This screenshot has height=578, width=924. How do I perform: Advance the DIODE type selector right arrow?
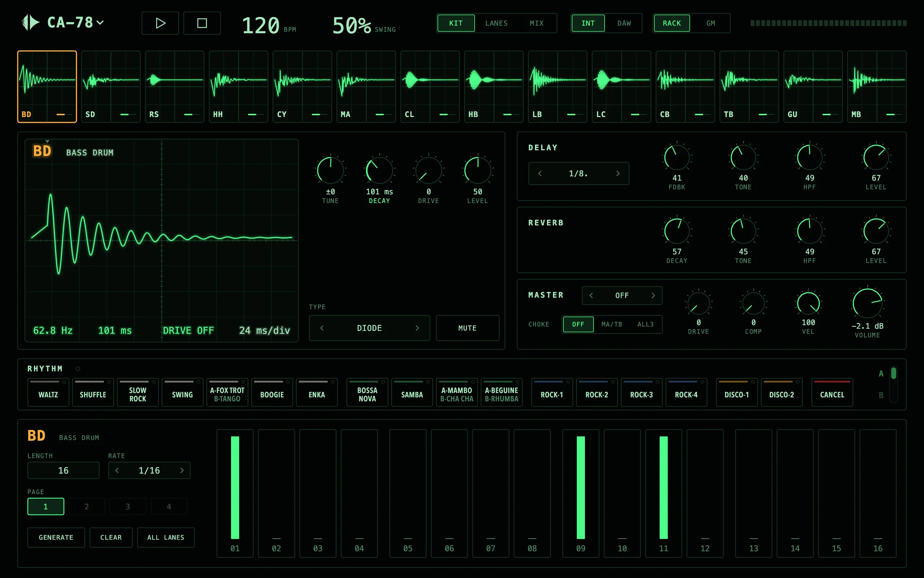coord(417,328)
